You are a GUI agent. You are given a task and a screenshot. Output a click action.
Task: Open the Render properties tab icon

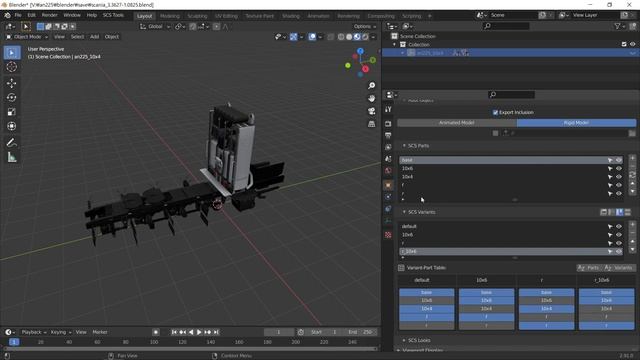[x=388, y=123]
